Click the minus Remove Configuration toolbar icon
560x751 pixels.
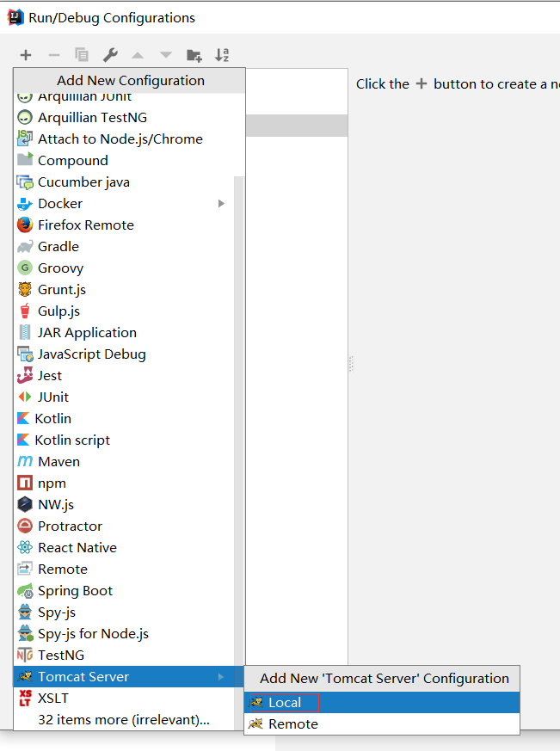[x=54, y=55]
